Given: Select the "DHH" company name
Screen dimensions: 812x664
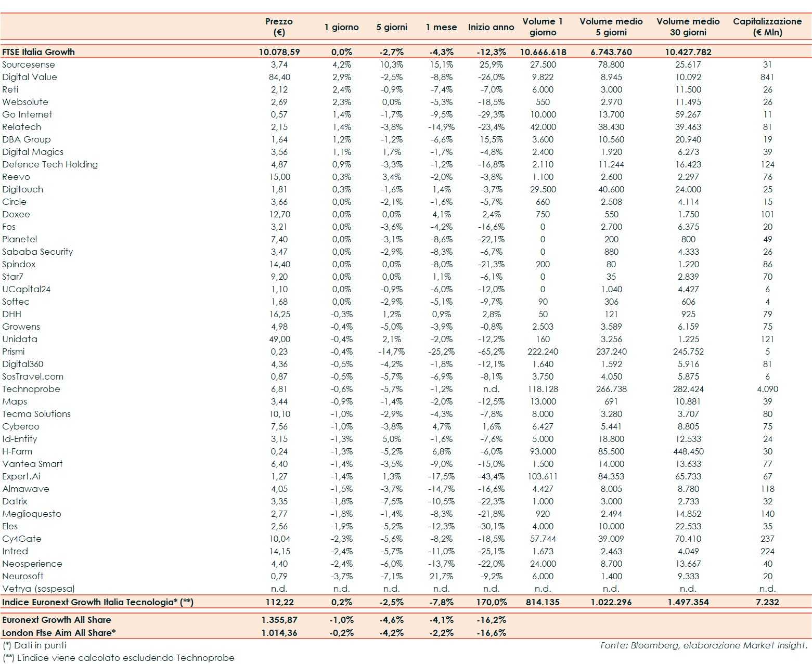Looking at the screenshot, I should click(11, 314).
